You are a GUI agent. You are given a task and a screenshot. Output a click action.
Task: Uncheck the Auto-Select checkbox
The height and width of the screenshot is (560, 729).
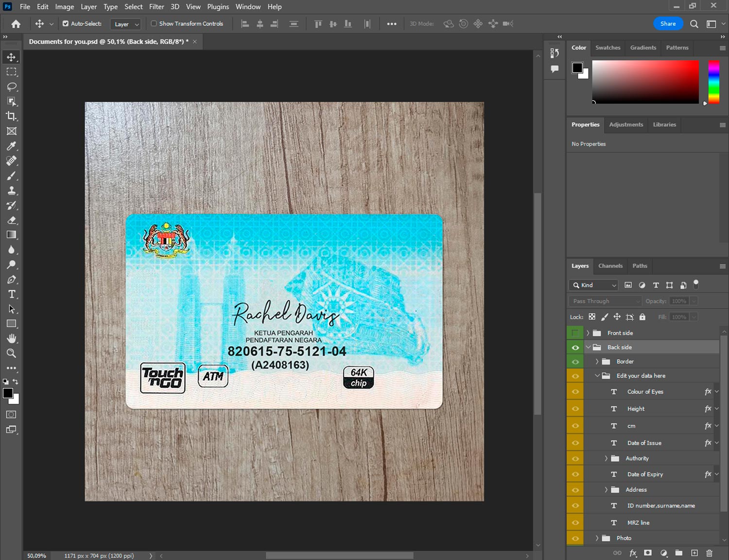[66, 23]
